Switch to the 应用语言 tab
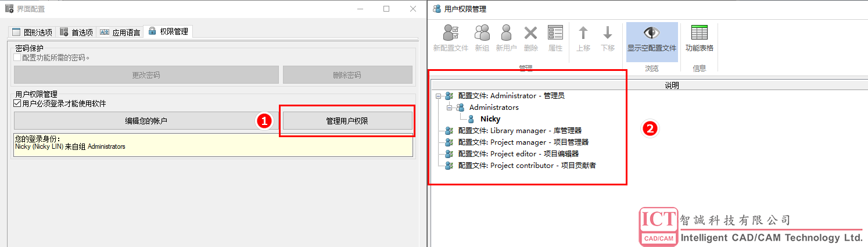 [120, 32]
